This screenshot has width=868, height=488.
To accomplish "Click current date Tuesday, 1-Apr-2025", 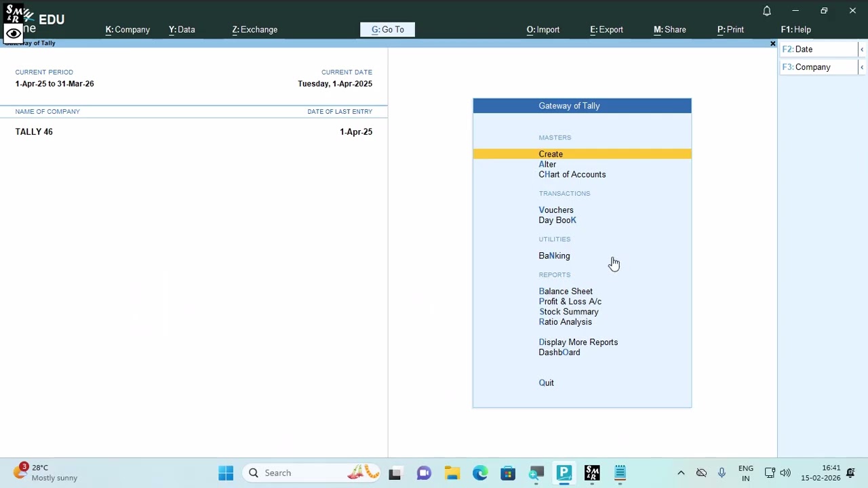I will coord(335,83).
